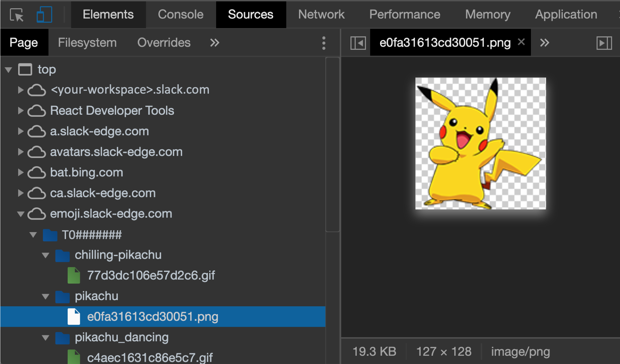This screenshot has height=364, width=620.
Task: Expand the a.slack-edge.com node
Action: [x=20, y=131]
